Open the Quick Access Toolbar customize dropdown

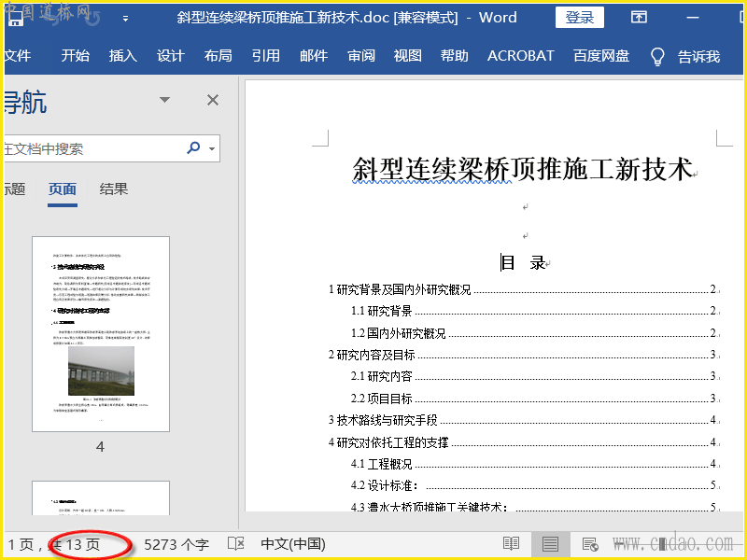tap(126, 18)
